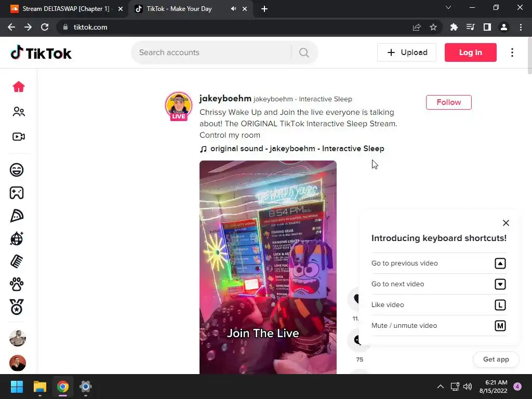The height and width of the screenshot is (399, 532).
Task: Open the notification center badge
Action: (x=517, y=387)
